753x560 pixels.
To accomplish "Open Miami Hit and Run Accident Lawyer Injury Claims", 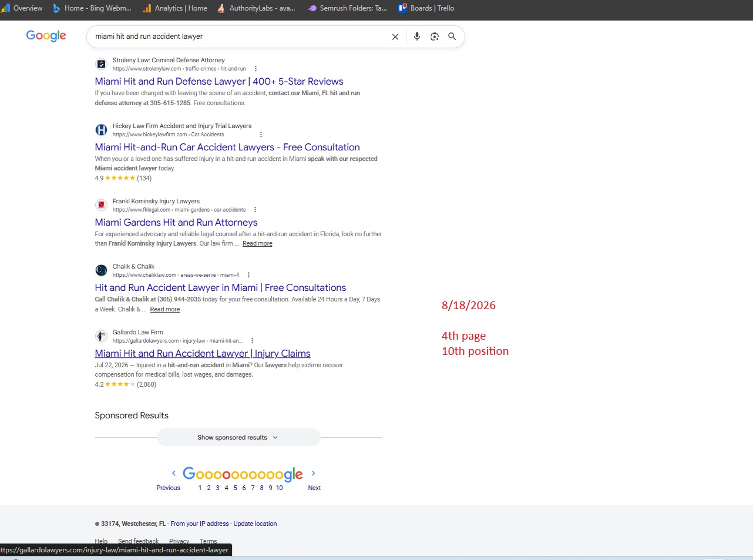I will coord(203,354).
